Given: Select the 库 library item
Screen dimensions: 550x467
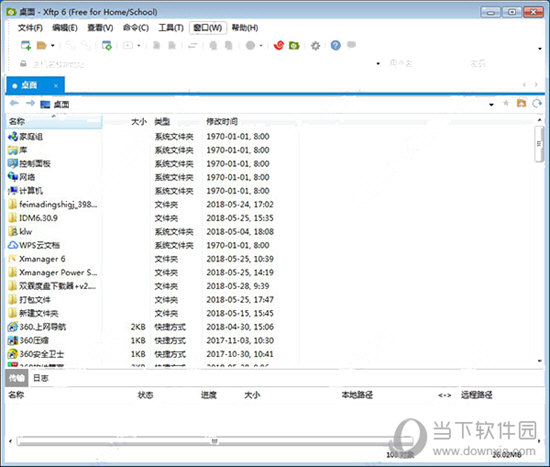Looking at the screenshot, I should point(18,150).
